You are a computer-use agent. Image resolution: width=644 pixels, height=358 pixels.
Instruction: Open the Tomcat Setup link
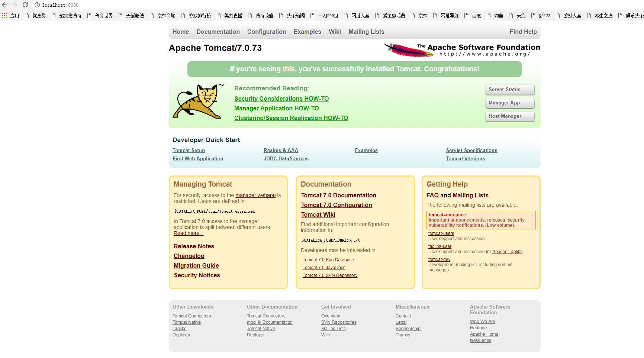pyautogui.click(x=189, y=150)
